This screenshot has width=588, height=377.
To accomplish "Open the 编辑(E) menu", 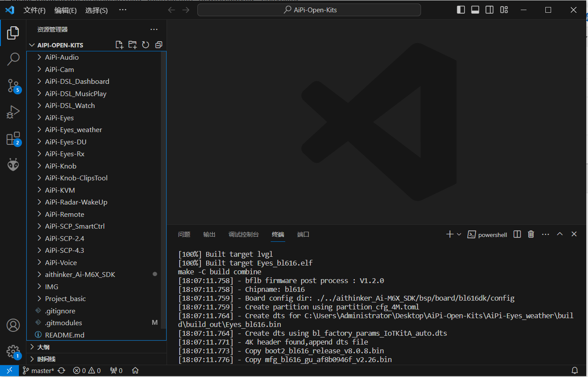I will click(65, 10).
